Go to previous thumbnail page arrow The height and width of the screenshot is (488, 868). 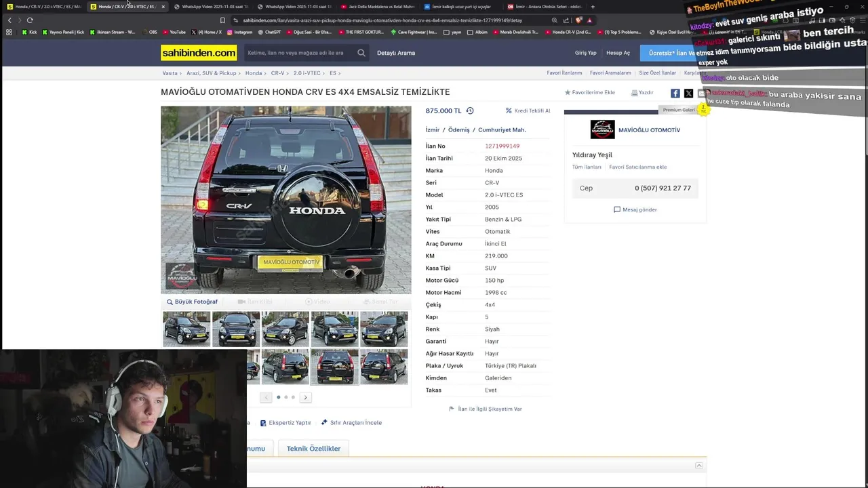click(x=266, y=397)
